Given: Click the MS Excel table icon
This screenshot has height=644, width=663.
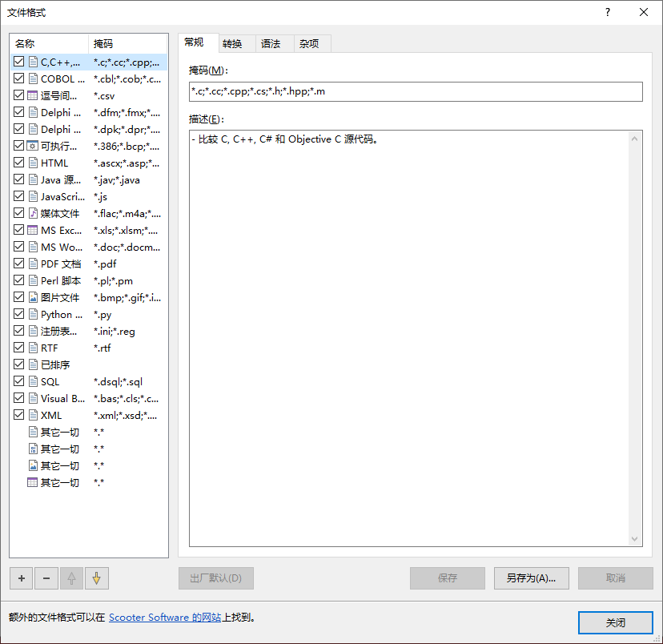Looking at the screenshot, I should [x=33, y=230].
